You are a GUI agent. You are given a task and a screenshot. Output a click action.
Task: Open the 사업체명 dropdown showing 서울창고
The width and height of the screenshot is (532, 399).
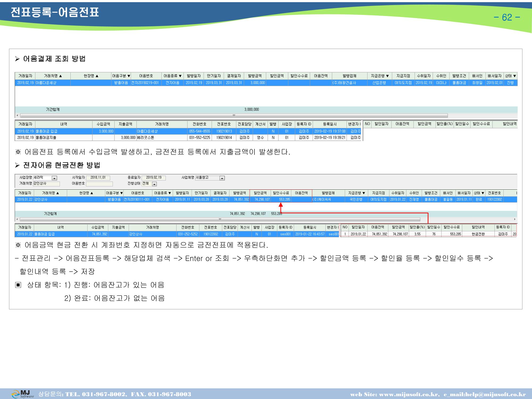222,178
